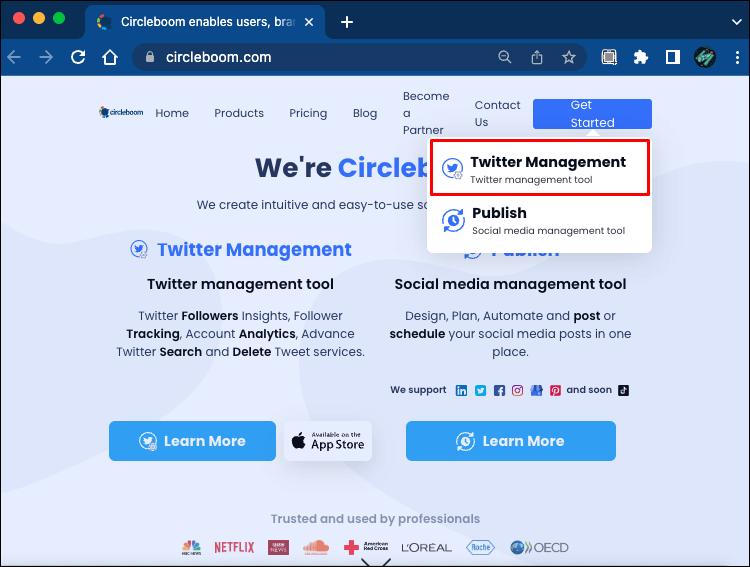The width and height of the screenshot is (750, 567).
Task: Toggle the browser side panel icon
Action: point(673,57)
